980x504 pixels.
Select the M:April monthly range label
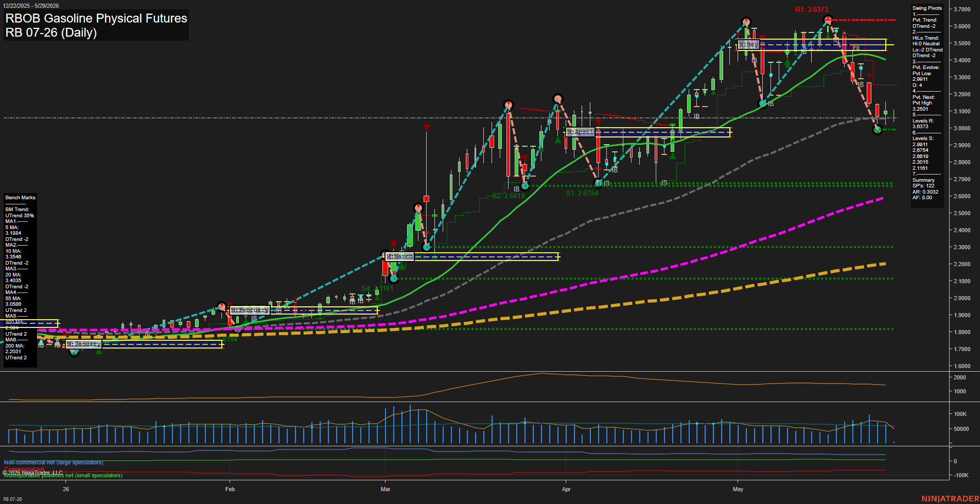(580, 132)
